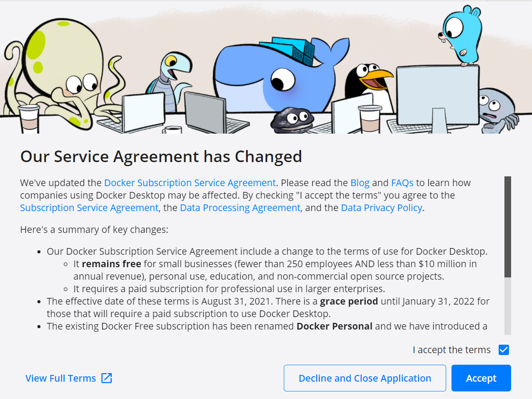The image size is (532, 399).
Task: Click the external link icon beside View Full Terms
Action: pyautogui.click(x=107, y=378)
